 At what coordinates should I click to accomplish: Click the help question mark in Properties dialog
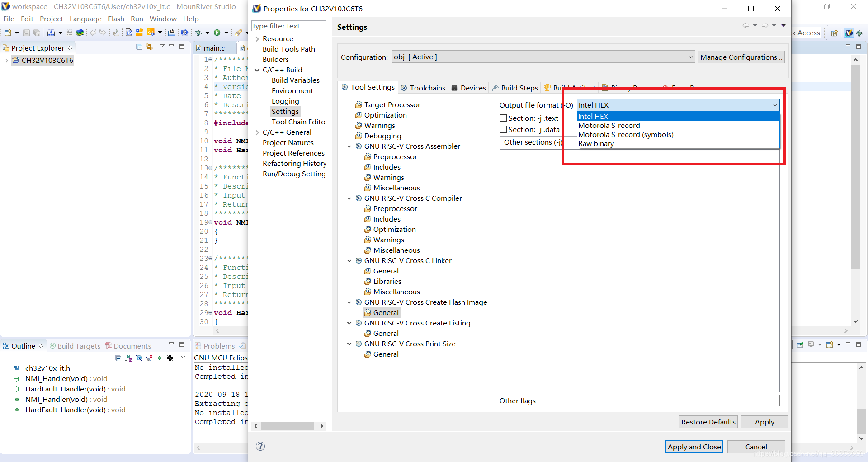coord(260,446)
